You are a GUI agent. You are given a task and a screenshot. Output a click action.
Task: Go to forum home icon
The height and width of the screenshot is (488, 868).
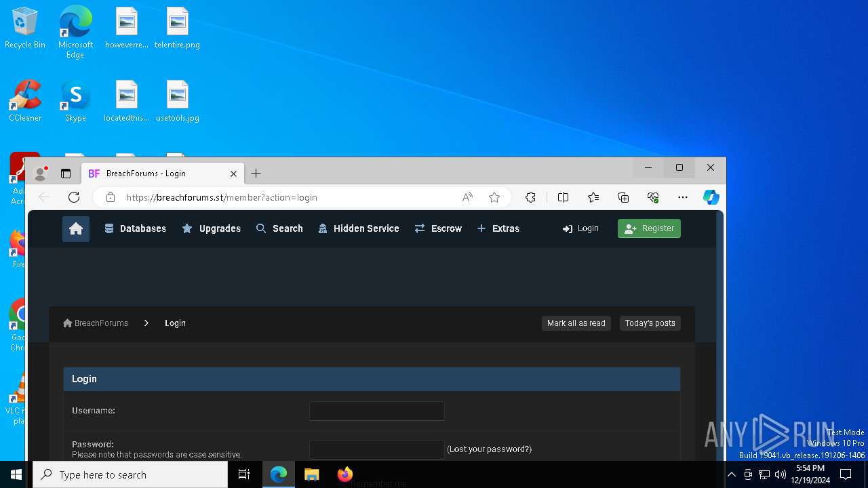point(76,228)
